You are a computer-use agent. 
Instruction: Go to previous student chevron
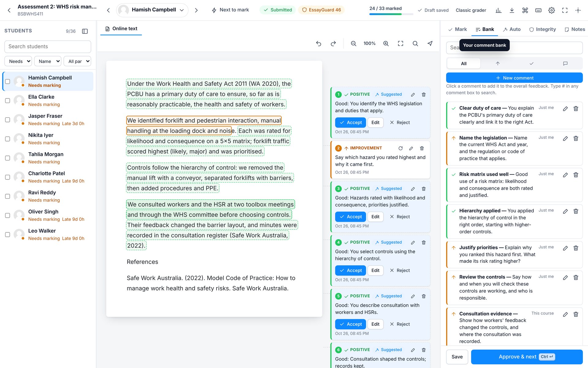[x=108, y=10]
